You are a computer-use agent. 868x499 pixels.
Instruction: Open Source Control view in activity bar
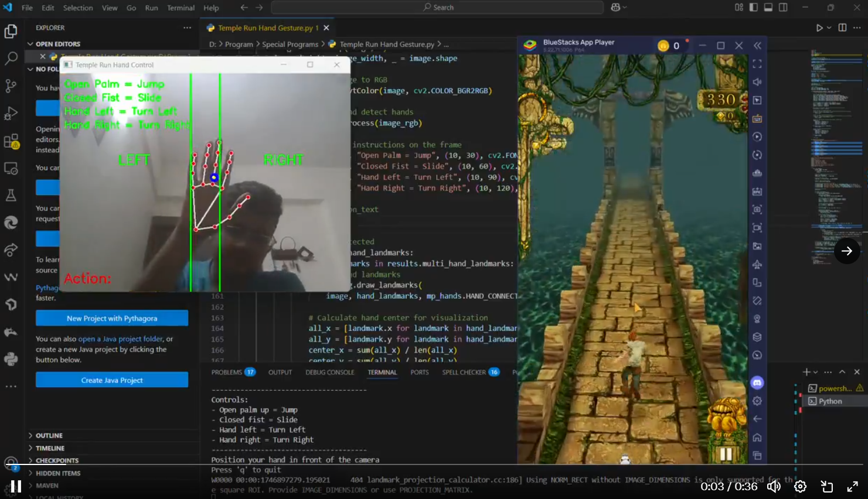(x=11, y=86)
